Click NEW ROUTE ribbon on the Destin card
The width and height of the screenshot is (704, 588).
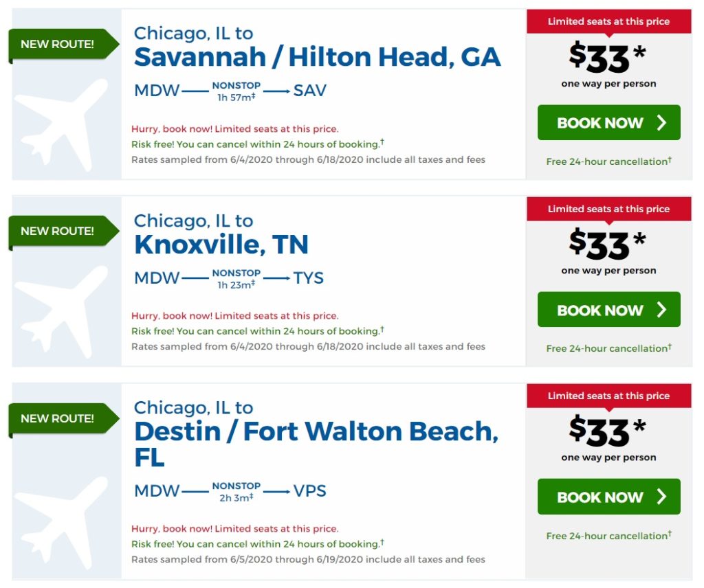[59, 418]
